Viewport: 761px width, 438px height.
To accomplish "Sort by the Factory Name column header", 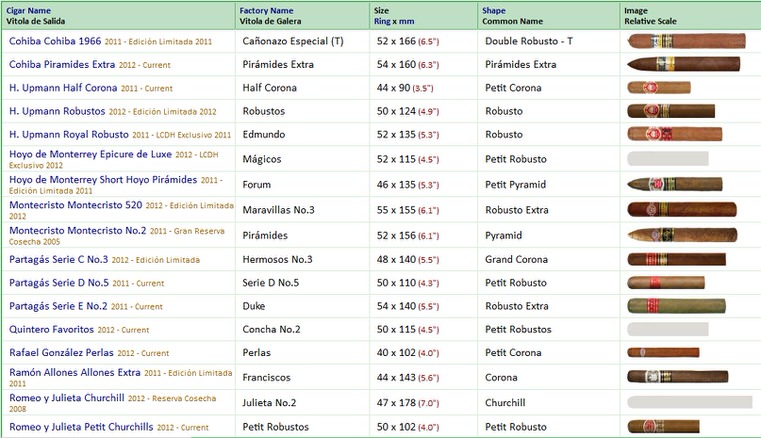I will pyautogui.click(x=266, y=11).
